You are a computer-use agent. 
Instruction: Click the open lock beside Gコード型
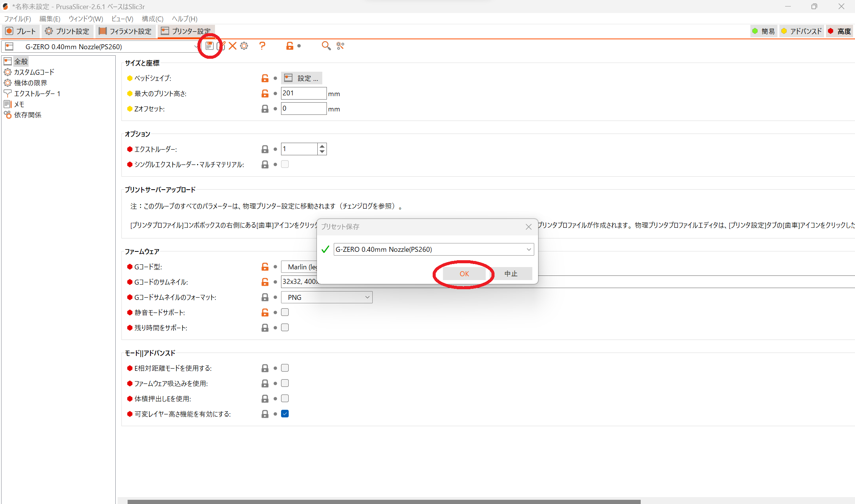point(265,267)
